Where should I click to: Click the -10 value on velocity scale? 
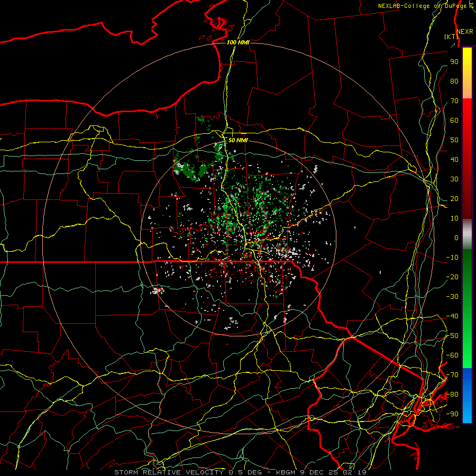click(x=452, y=258)
